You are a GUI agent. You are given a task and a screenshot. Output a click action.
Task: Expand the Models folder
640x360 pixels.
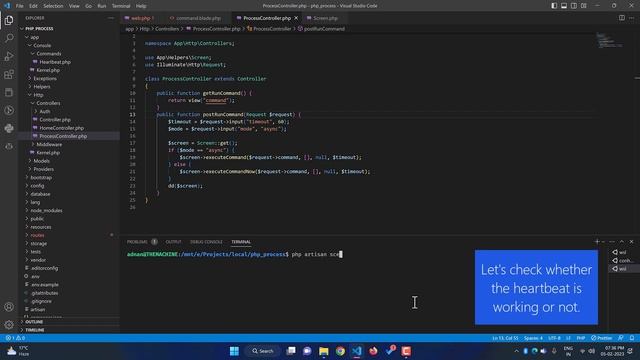coord(42,161)
